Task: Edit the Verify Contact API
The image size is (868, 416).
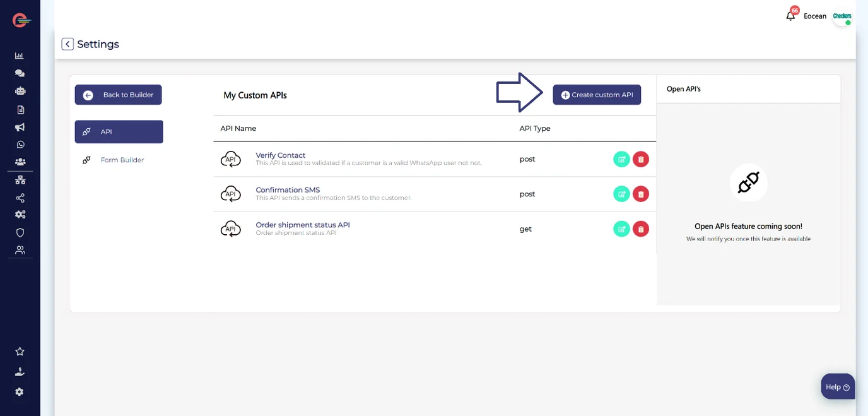Action: pyautogui.click(x=621, y=160)
